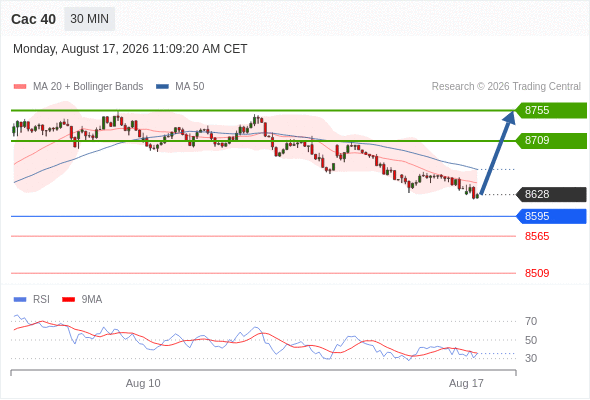Viewport: 590px width, 400px height.
Task: Click the RSI 70 level label
Action: [531, 321]
